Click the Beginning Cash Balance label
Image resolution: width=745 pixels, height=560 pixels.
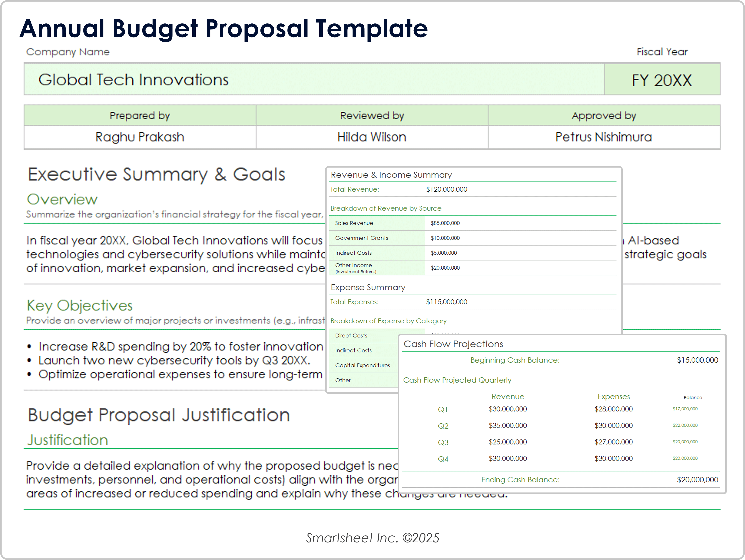[x=515, y=360]
